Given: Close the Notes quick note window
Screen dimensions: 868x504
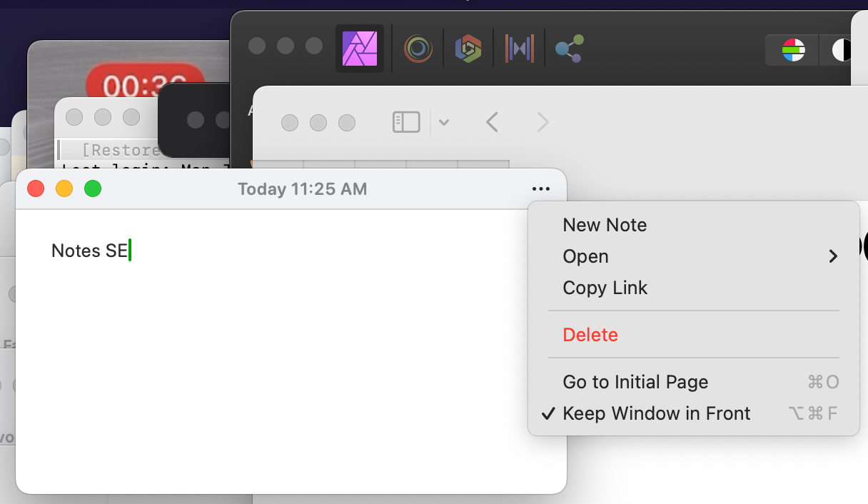Looking at the screenshot, I should (36, 189).
